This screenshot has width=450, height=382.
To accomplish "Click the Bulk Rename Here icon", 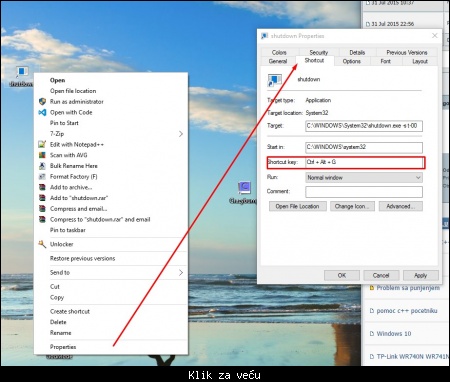I will pyautogui.click(x=42, y=166).
